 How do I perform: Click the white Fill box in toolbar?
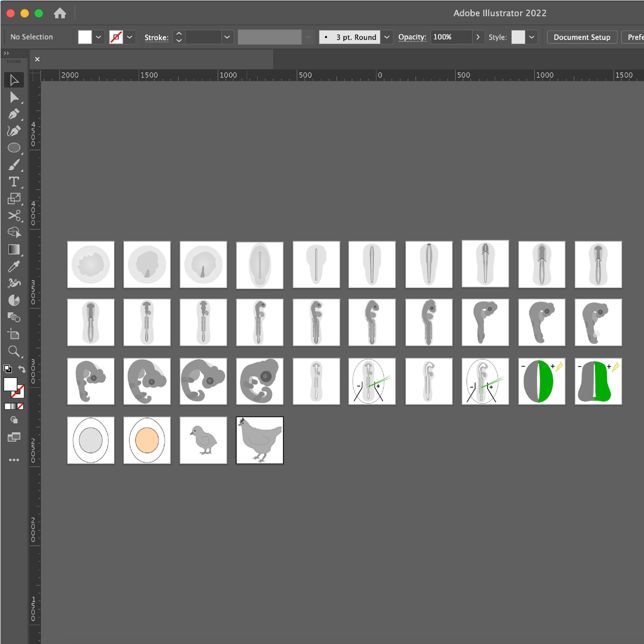click(x=10, y=384)
